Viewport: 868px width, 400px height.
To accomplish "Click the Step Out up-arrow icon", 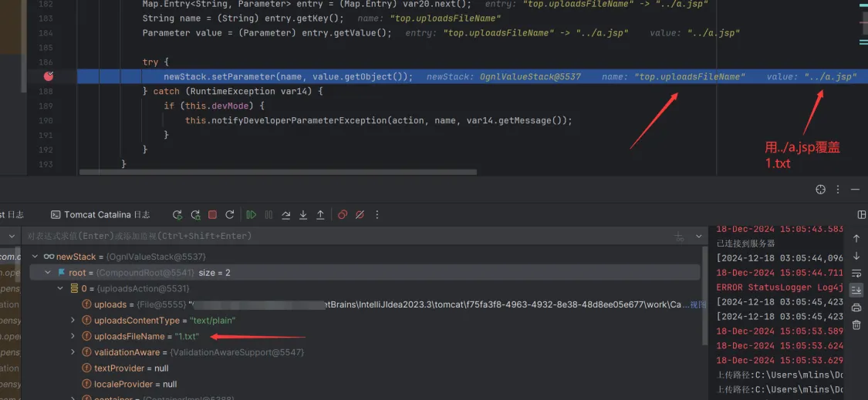I will pos(320,215).
